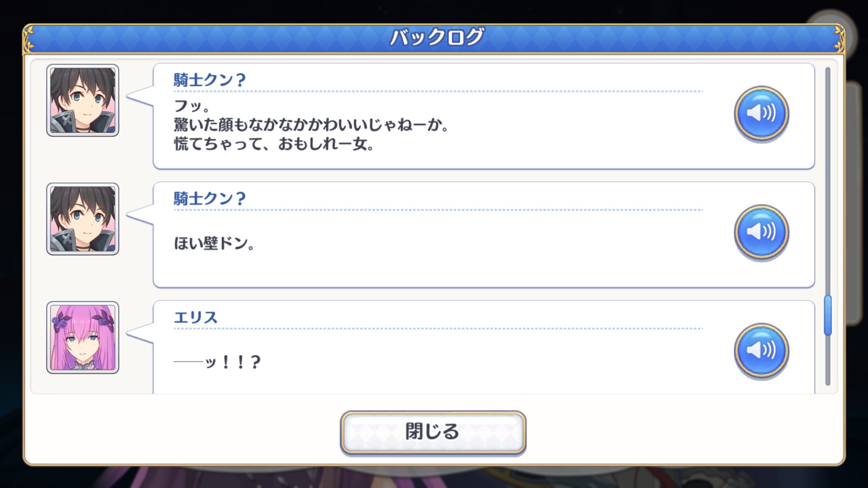This screenshot has height=488, width=868.
Task: Select the エリス dialogue bubble
Action: point(484,347)
